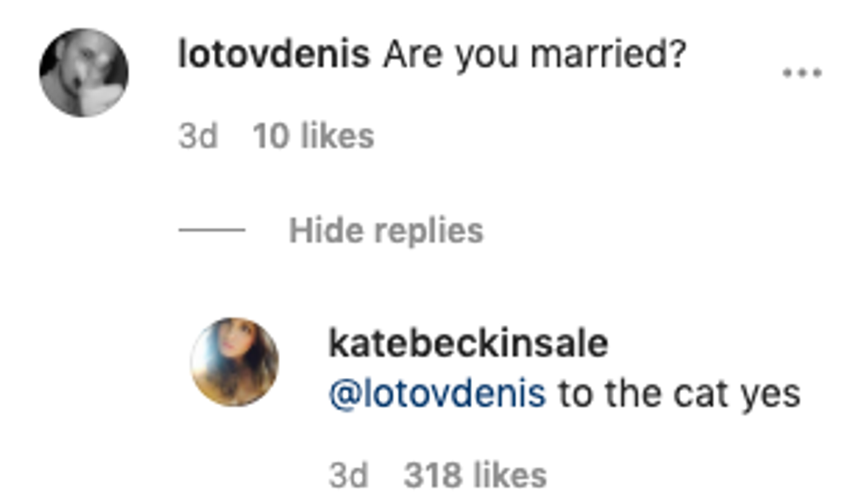Open the three-dot more options menu
The image size is (852, 504).
802,74
